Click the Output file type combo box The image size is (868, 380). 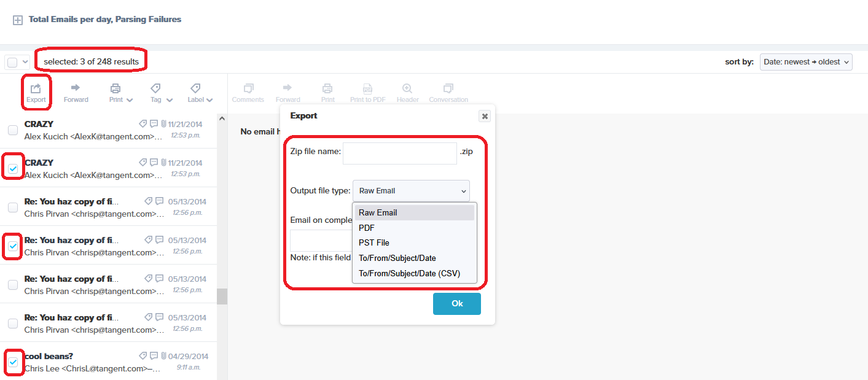(411, 191)
